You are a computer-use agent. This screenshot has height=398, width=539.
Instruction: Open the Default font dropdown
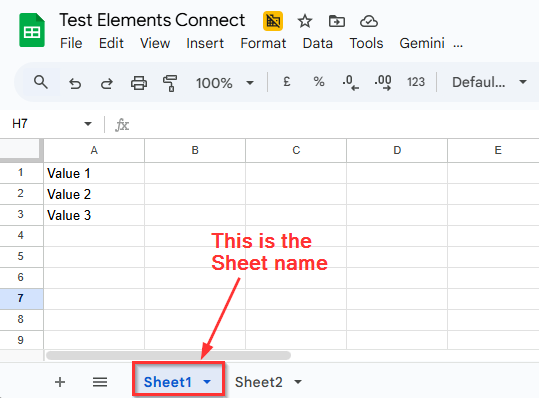tap(489, 82)
